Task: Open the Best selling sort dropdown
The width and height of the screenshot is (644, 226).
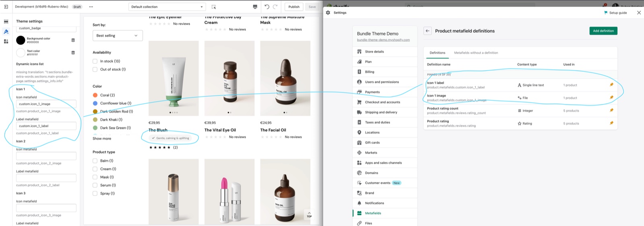Action: point(118,35)
